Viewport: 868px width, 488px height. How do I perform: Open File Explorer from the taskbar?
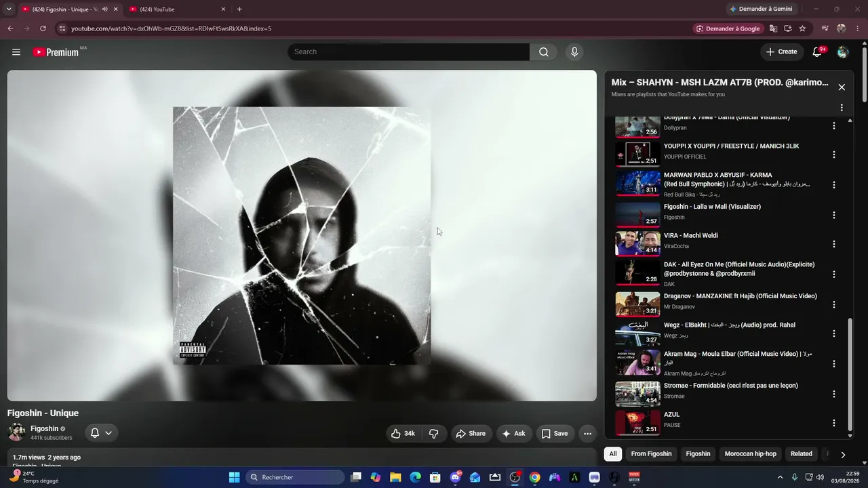[395, 477]
